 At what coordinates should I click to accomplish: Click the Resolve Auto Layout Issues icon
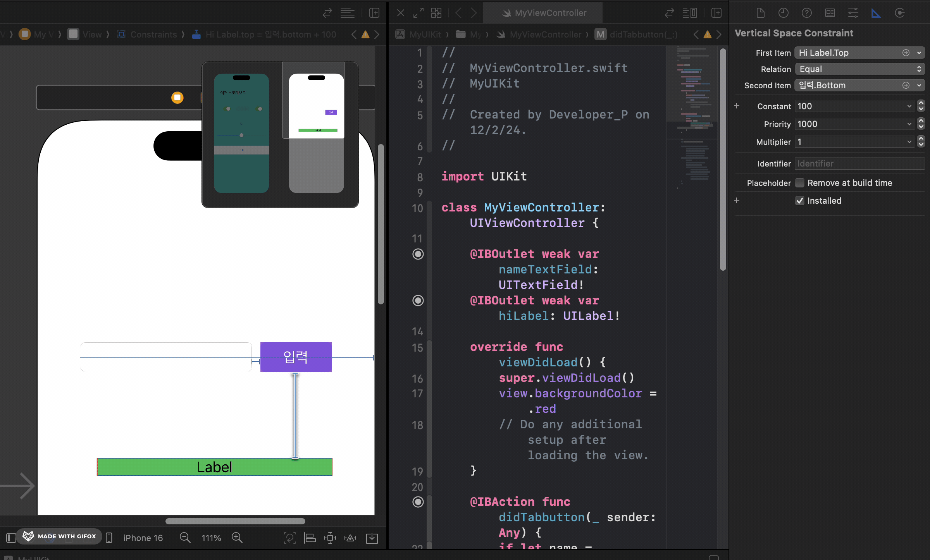[x=350, y=538]
